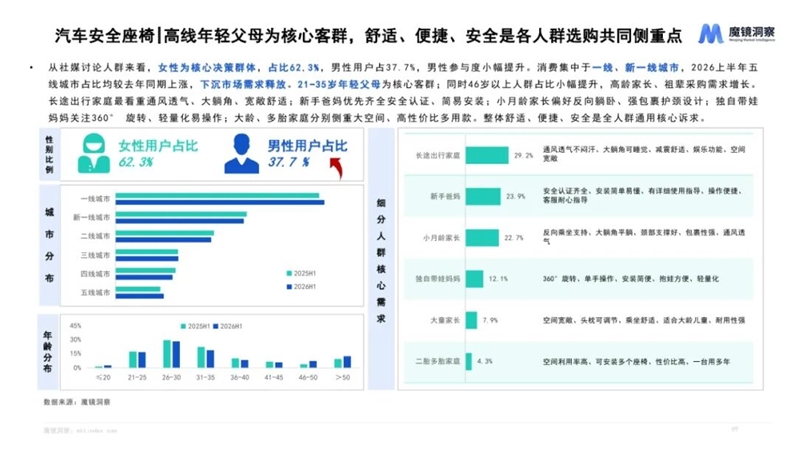
Task: Click the 29.2% bar for 长途出行家庭
Action: pyautogui.click(x=487, y=155)
